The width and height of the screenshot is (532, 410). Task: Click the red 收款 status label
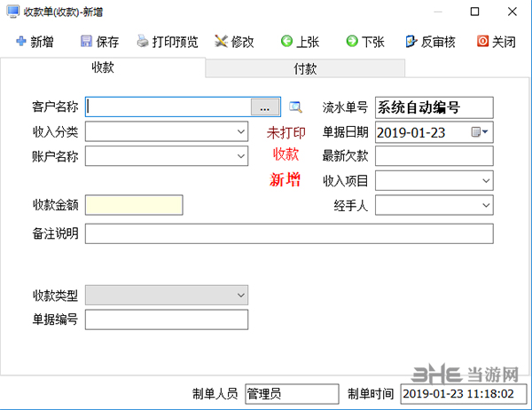click(286, 154)
